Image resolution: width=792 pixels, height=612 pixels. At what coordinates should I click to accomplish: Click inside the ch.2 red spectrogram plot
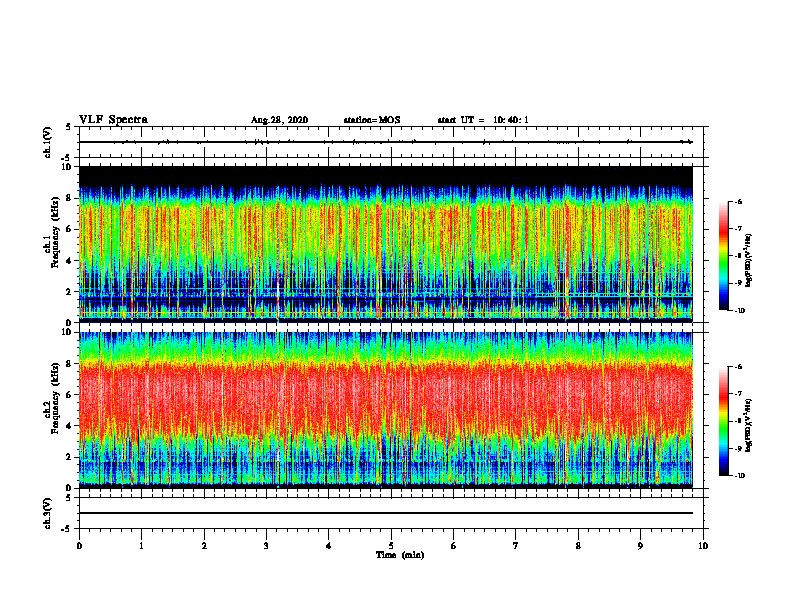tap(386, 410)
